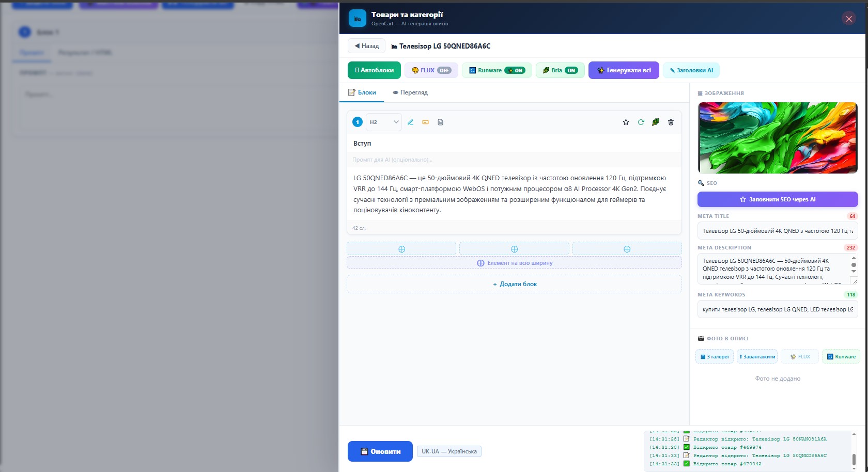Open the H2 heading level dropdown
This screenshot has width=868, height=472.
click(x=384, y=122)
